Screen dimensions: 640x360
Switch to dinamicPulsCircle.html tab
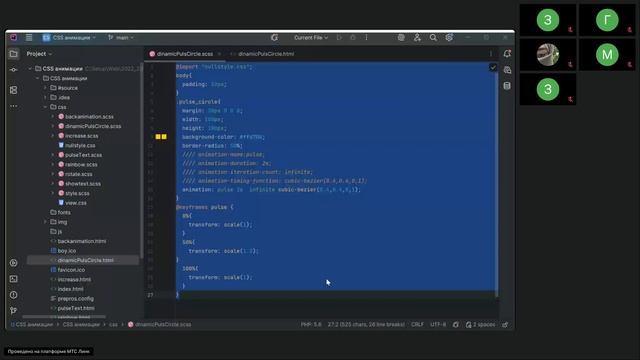[x=262, y=54]
